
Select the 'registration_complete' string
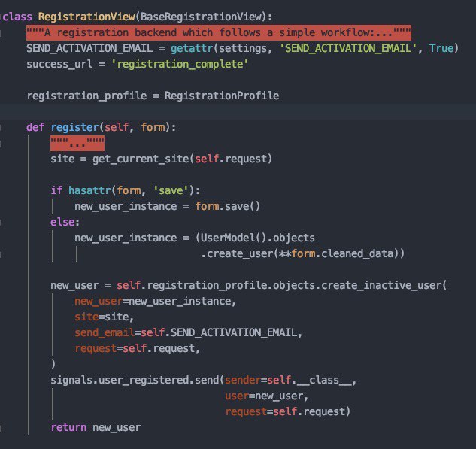click(180, 64)
